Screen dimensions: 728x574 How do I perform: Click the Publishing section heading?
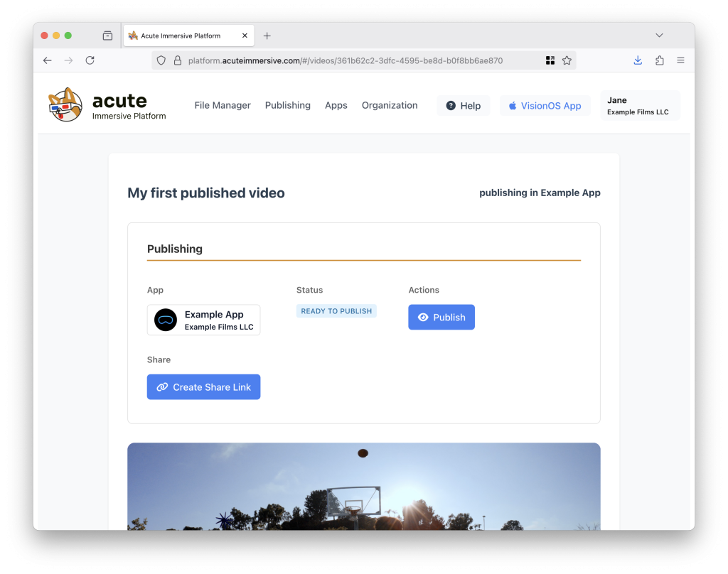(175, 249)
